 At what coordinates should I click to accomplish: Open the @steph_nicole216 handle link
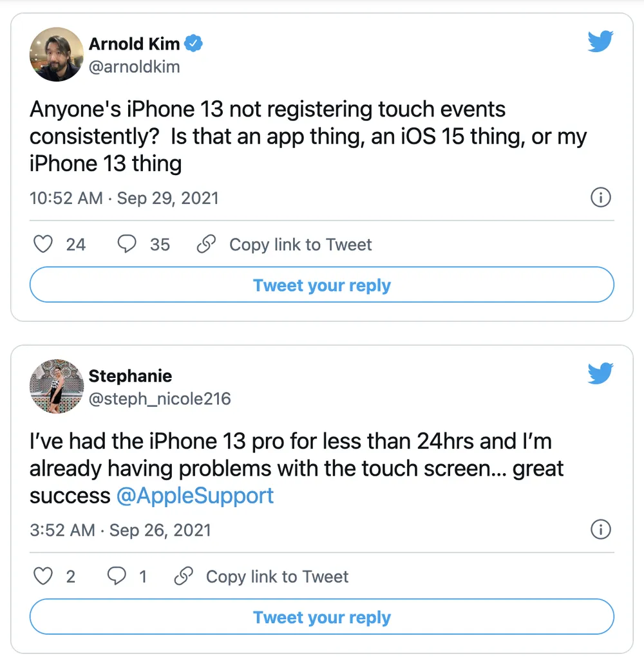(x=159, y=398)
